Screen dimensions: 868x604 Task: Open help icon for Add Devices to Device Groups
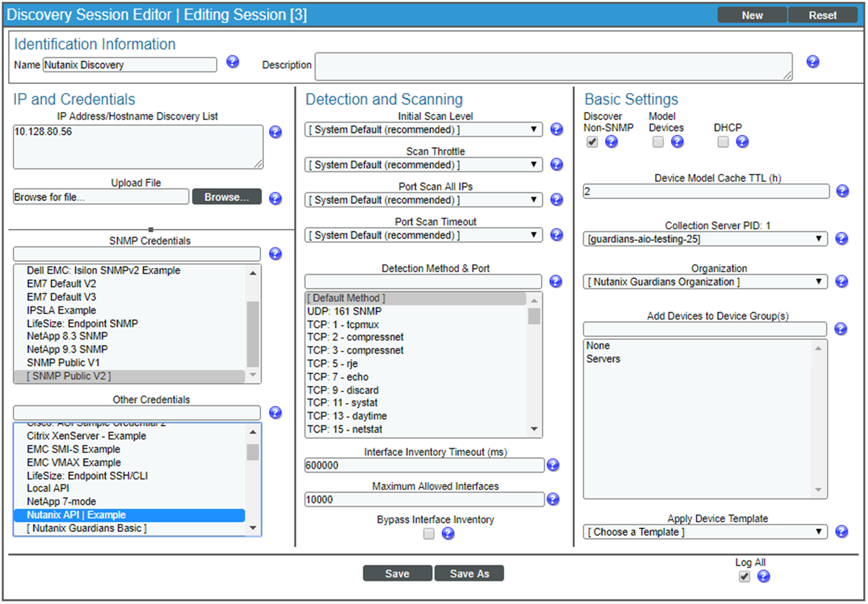(x=841, y=328)
